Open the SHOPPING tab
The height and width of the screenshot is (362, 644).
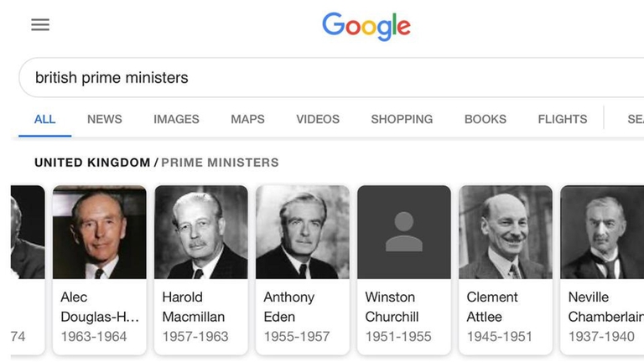click(402, 119)
